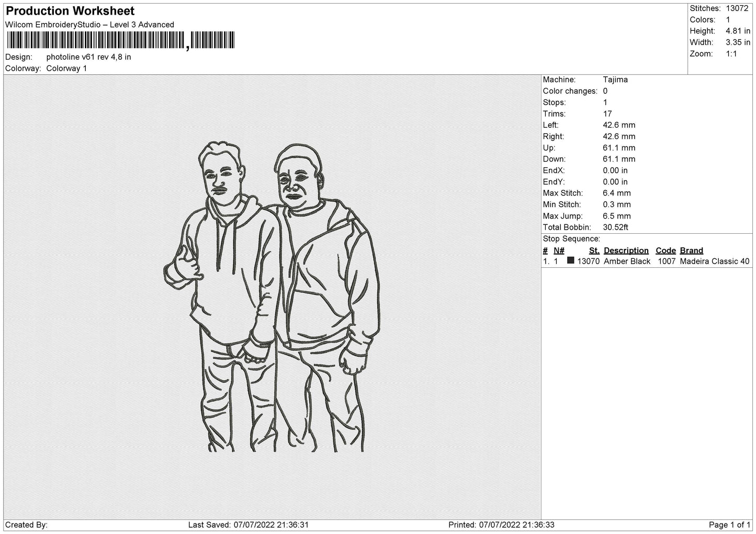Click the 'Design:' label
This screenshot has height=534, width=756.
click(x=18, y=57)
